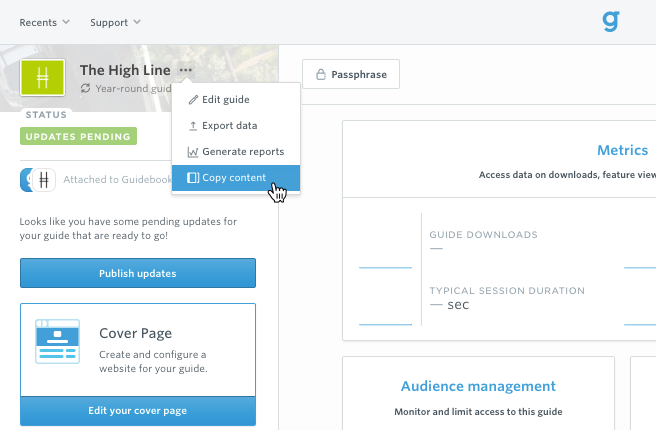Click the copy icon for Copy content
Image resolution: width=656 pixels, height=430 pixels.
[193, 178]
